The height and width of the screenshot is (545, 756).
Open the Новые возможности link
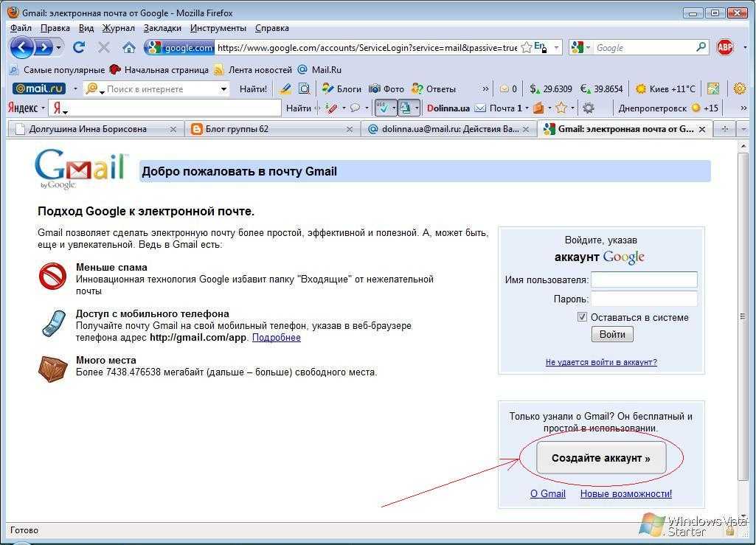pos(626,493)
